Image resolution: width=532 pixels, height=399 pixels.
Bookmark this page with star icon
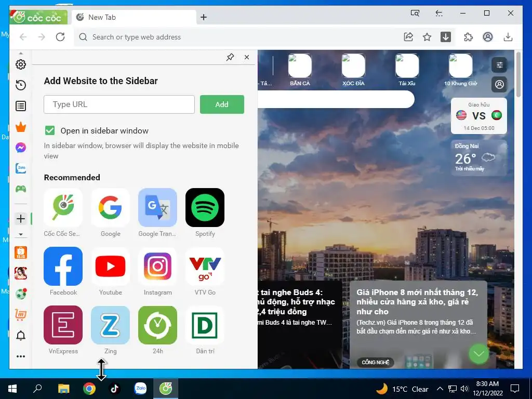(x=427, y=37)
